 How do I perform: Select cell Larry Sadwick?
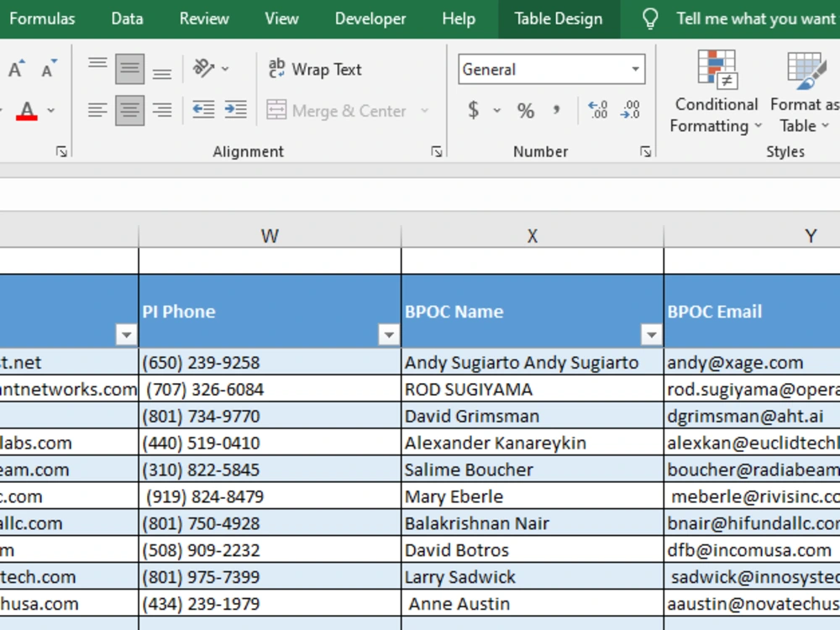(x=532, y=576)
